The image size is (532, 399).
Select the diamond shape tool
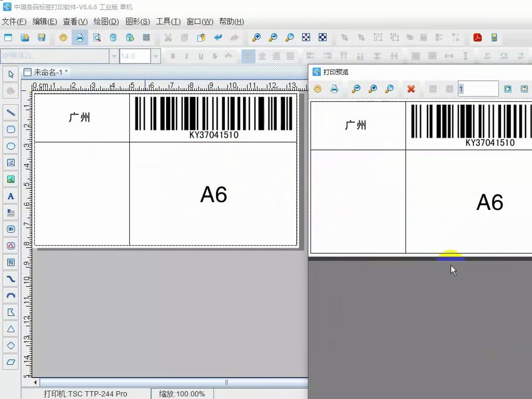click(x=11, y=345)
